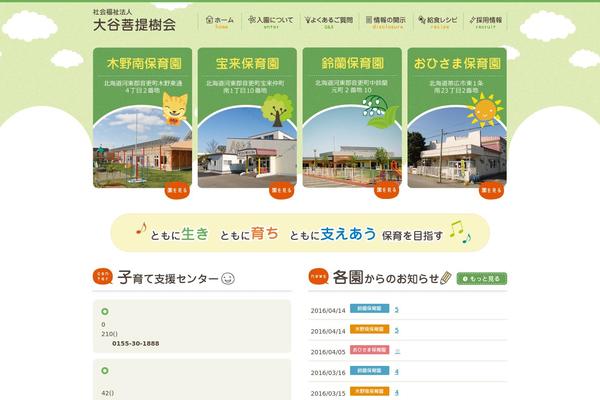Open the よくあるご質問 menu item
The image size is (600, 400).
(x=329, y=21)
